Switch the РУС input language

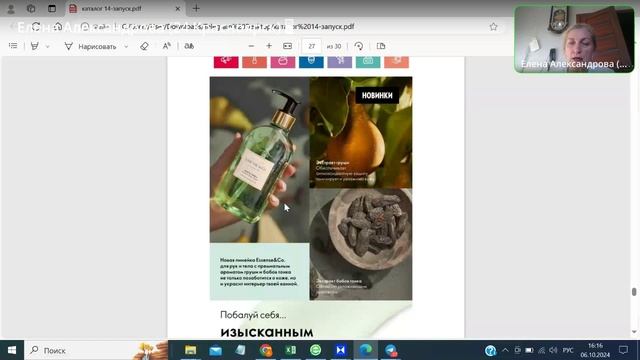(568, 350)
